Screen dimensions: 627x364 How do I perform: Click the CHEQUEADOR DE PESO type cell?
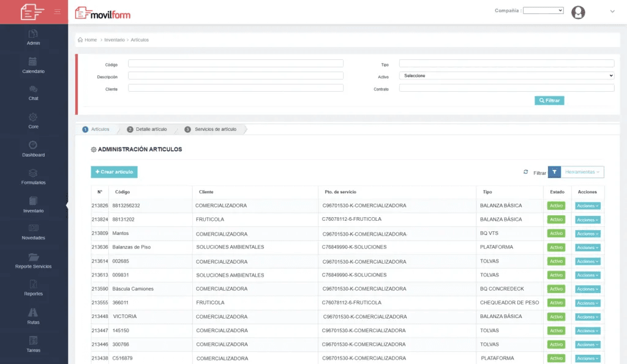[x=509, y=303]
